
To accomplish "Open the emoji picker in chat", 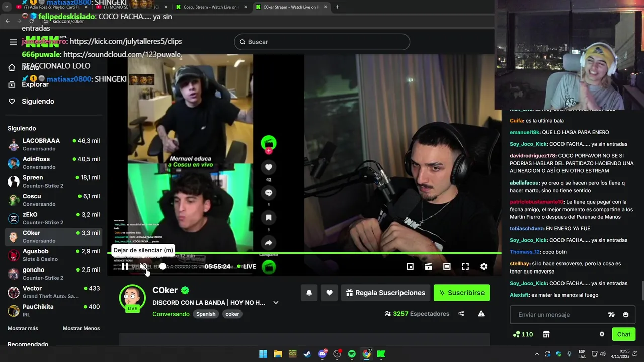I will coord(626,315).
